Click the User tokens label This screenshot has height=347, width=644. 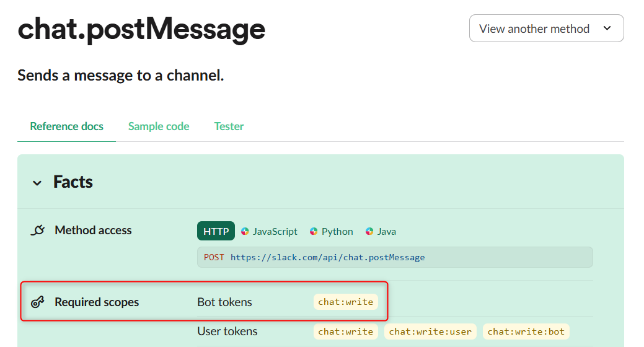[227, 332]
